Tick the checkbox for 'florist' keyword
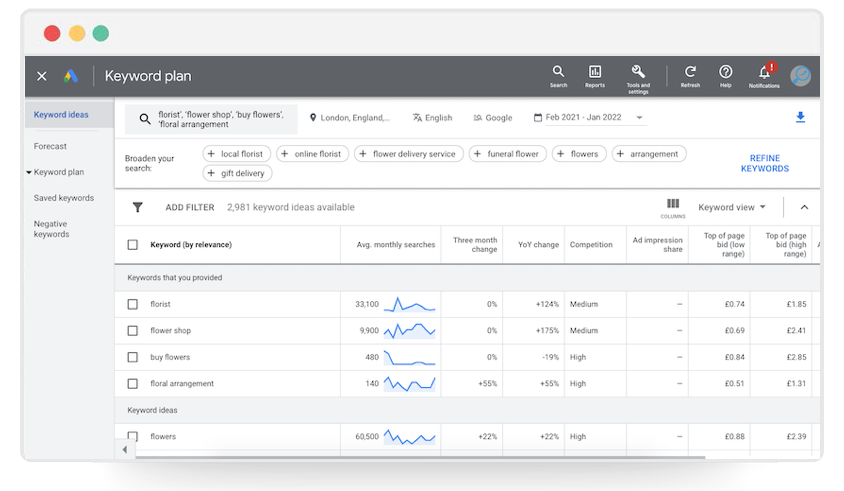Viewport: 844px width, 491px height. 133,304
